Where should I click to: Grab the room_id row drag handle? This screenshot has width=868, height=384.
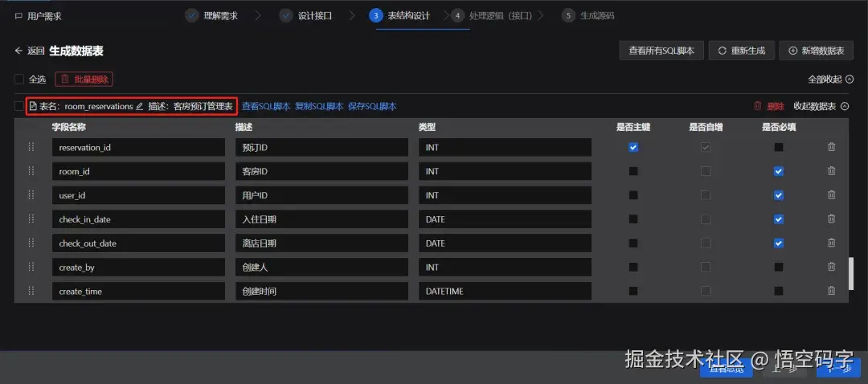point(31,171)
